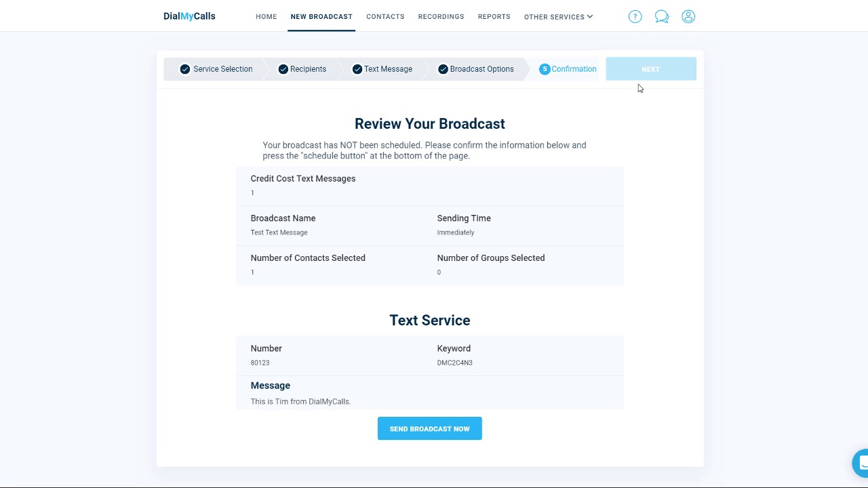Expand the Other Services dropdown
Image resolution: width=868 pixels, height=488 pixels.
point(558,17)
